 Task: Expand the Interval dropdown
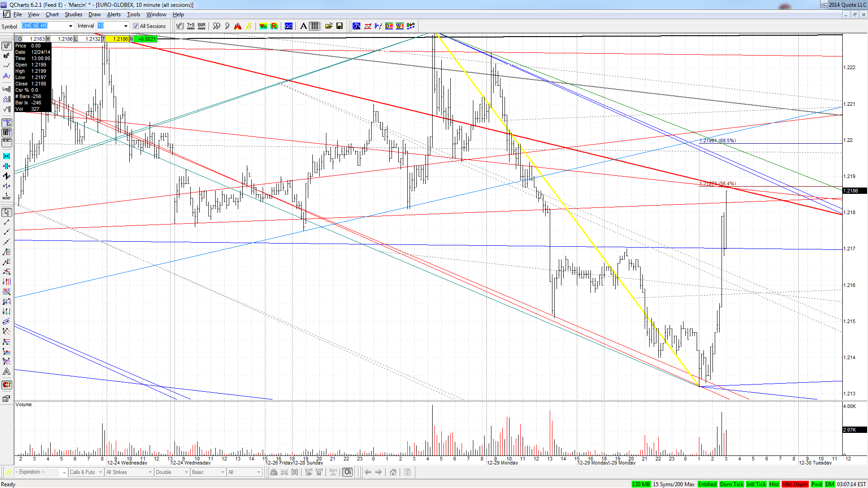pyautogui.click(x=126, y=26)
